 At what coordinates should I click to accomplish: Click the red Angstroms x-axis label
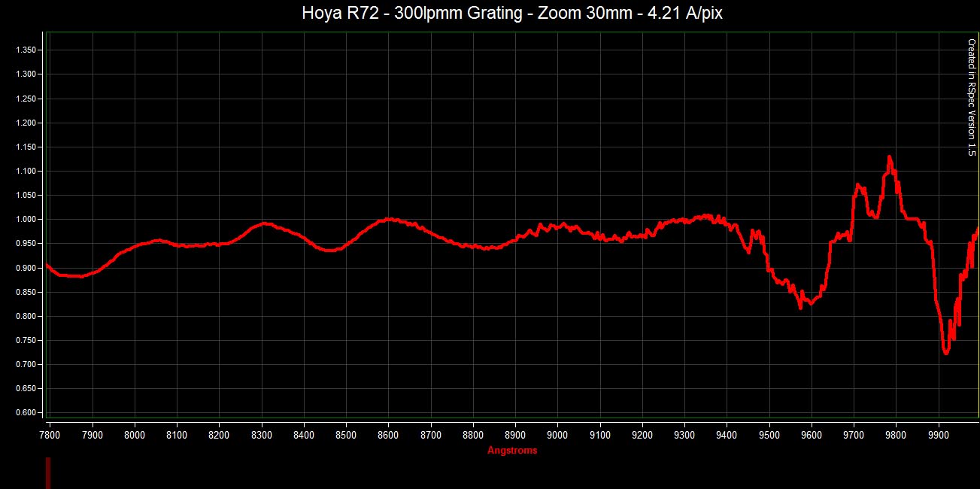(x=512, y=451)
